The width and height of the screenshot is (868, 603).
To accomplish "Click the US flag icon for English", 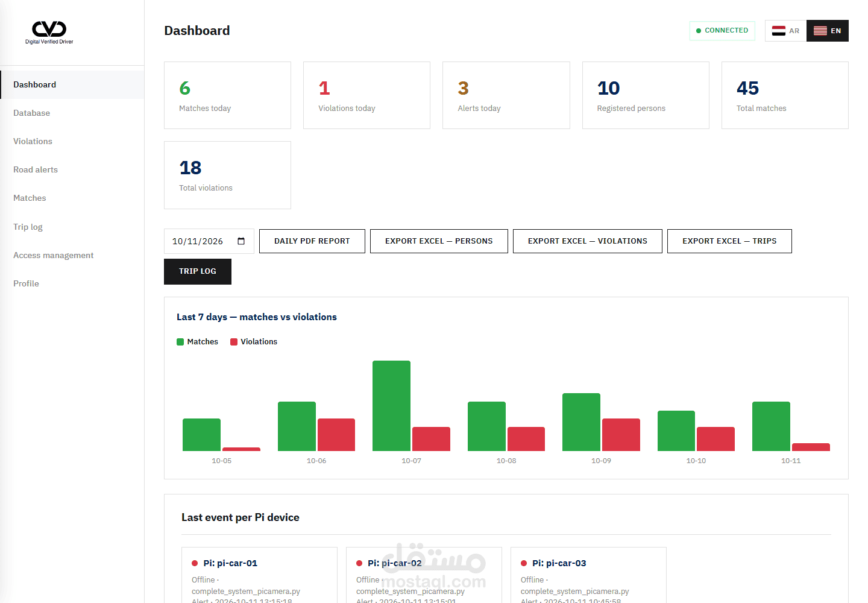I will tap(820, 31).
